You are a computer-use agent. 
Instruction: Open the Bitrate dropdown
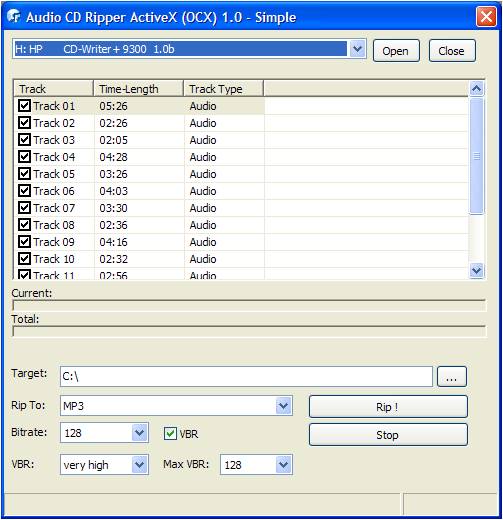tap(139, 433)
